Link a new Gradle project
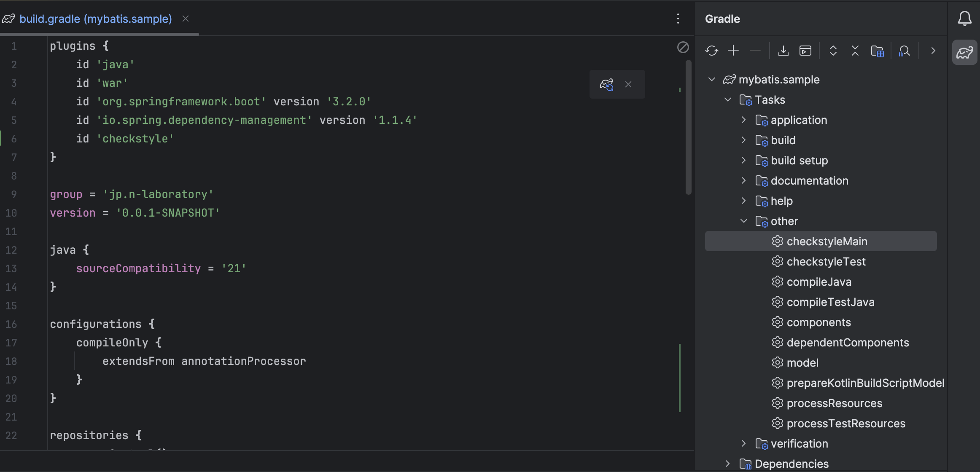The image size is (980, 472). click(733, 51)
